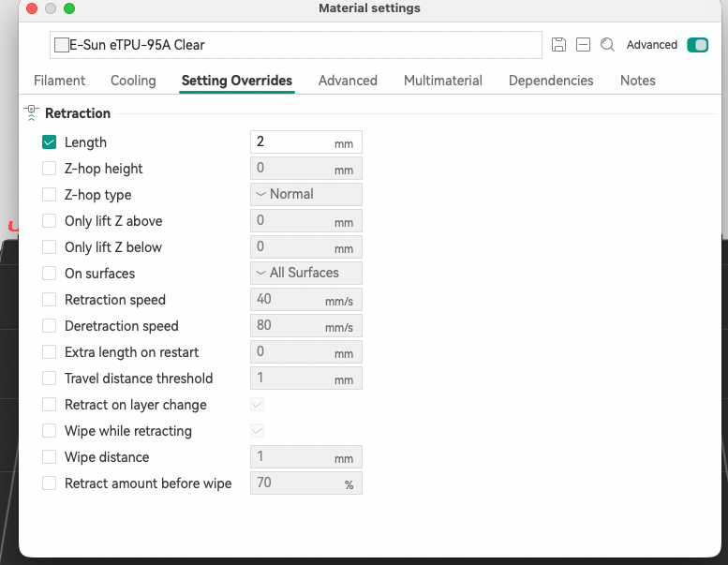Enable the Z-hop height override checkbox
The height and width of the screenshot is (565, 728).
[49, 168]
